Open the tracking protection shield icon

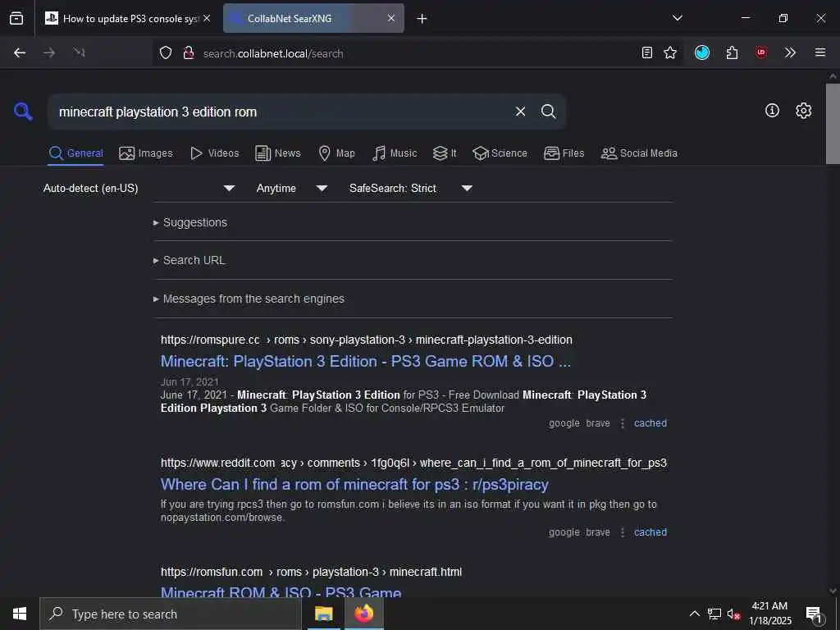166,52
